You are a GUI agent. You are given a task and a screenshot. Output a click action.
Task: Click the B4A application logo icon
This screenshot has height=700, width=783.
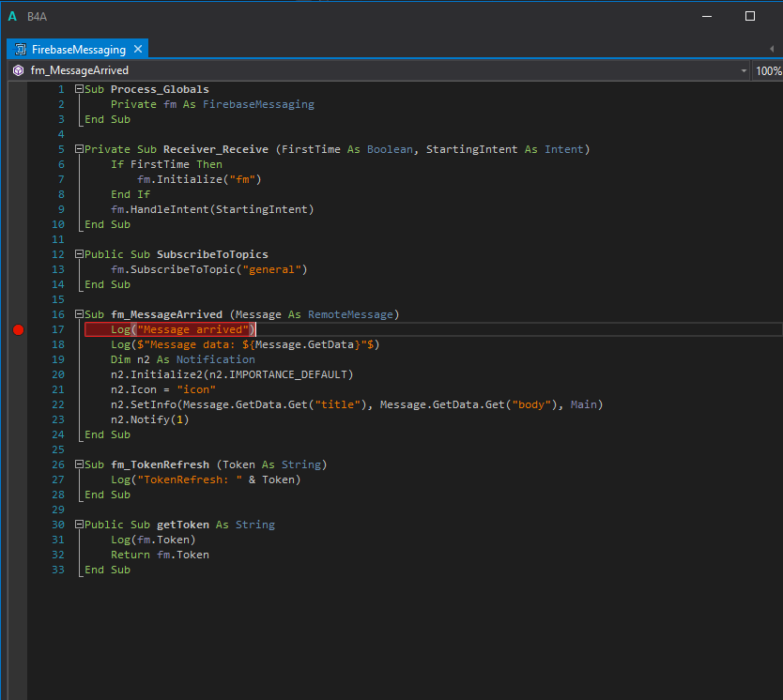pyautogui.click(x=12, y=16)
